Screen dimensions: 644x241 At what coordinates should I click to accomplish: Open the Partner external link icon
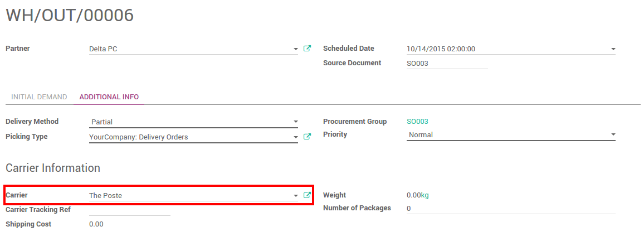click(307, 49)
